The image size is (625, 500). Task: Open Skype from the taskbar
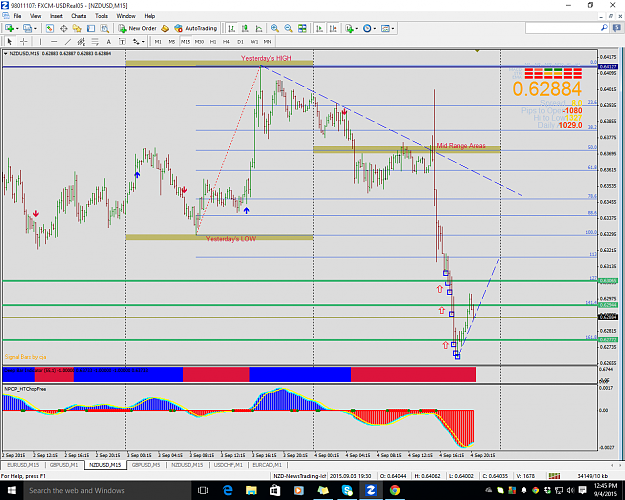(x=347, y=490)
